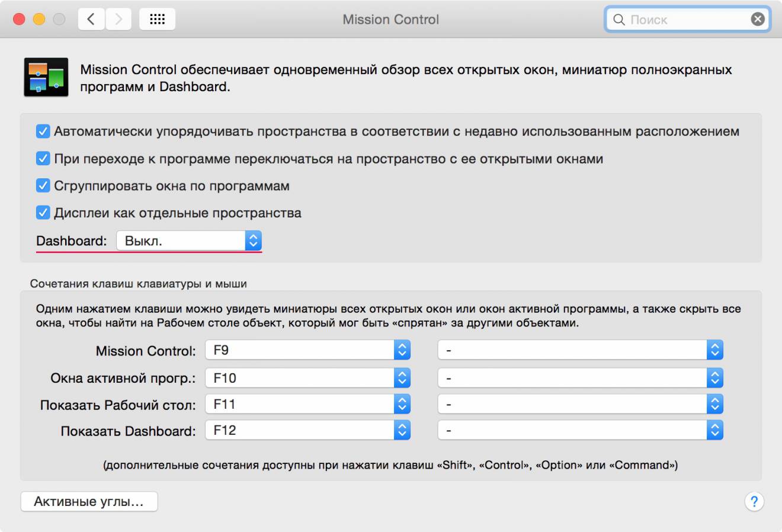Go back with the left chevron button
Screen dimensions: 782x532
coord(91,20)
